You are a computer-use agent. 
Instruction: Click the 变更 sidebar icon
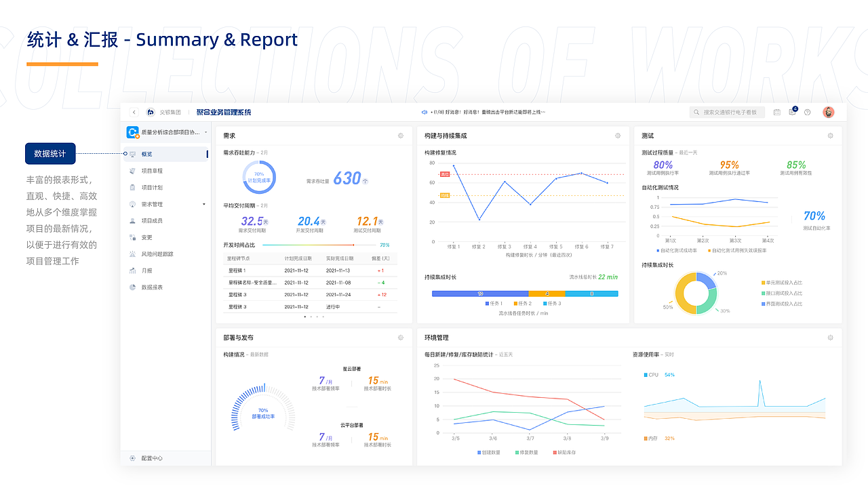(x=132, y=237)
